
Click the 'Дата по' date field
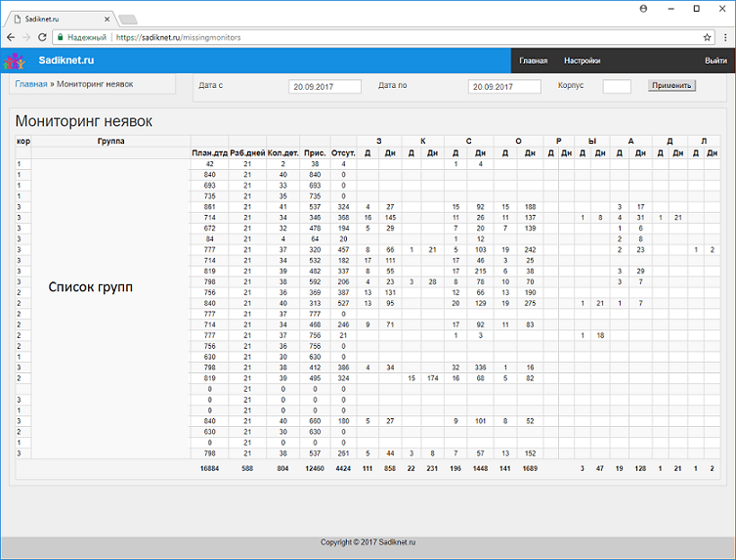(504, 86)
